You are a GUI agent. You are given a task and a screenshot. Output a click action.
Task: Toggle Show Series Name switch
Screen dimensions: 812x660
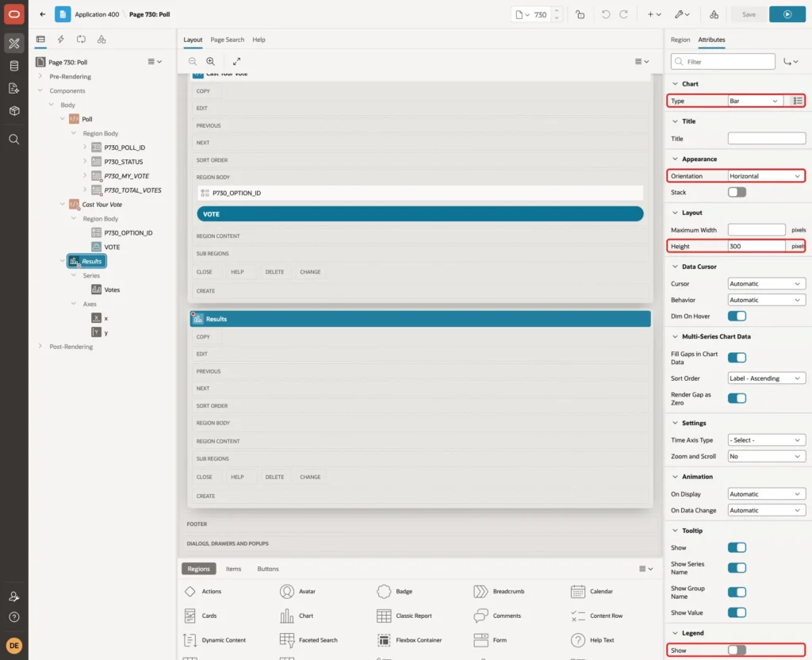[x=737, y=568]
